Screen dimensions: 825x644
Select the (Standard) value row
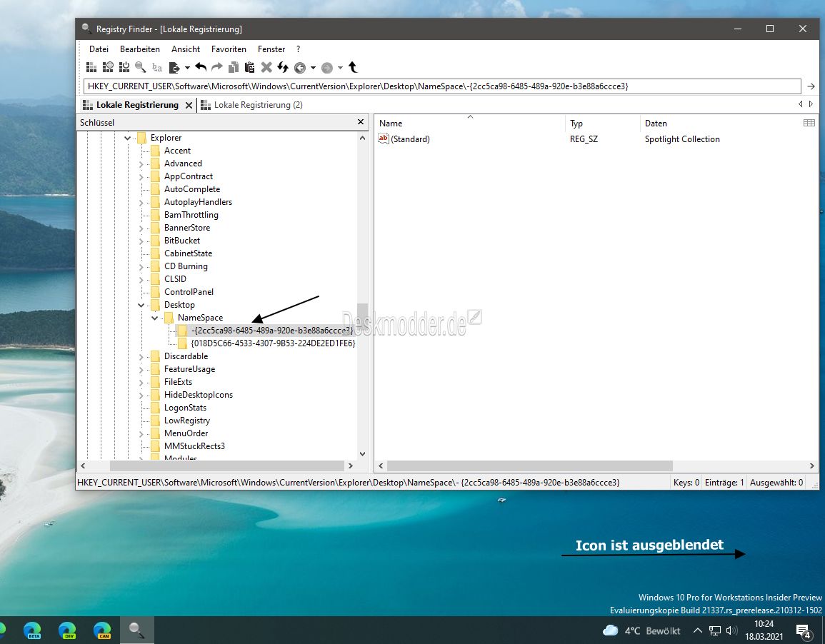click(x=596, y=139)
